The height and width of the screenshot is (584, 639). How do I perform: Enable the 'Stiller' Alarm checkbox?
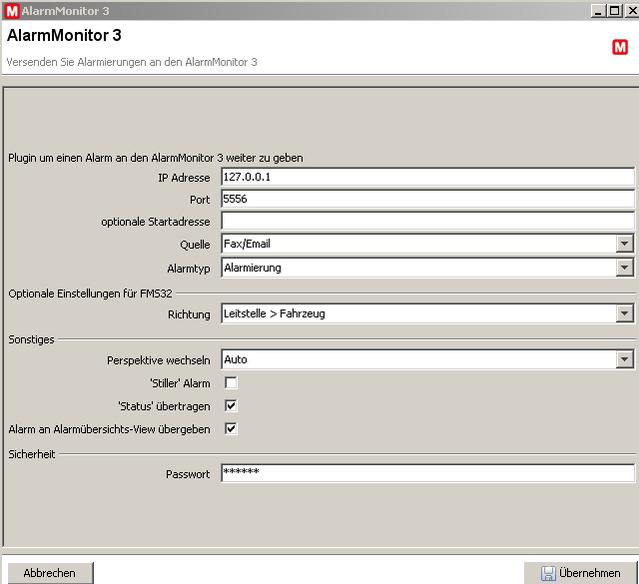(x=231, y=383)
